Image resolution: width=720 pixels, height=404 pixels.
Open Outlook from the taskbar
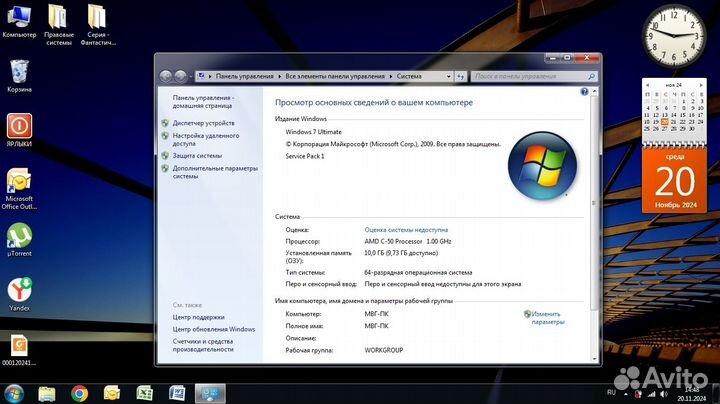(x=112, y=393)
